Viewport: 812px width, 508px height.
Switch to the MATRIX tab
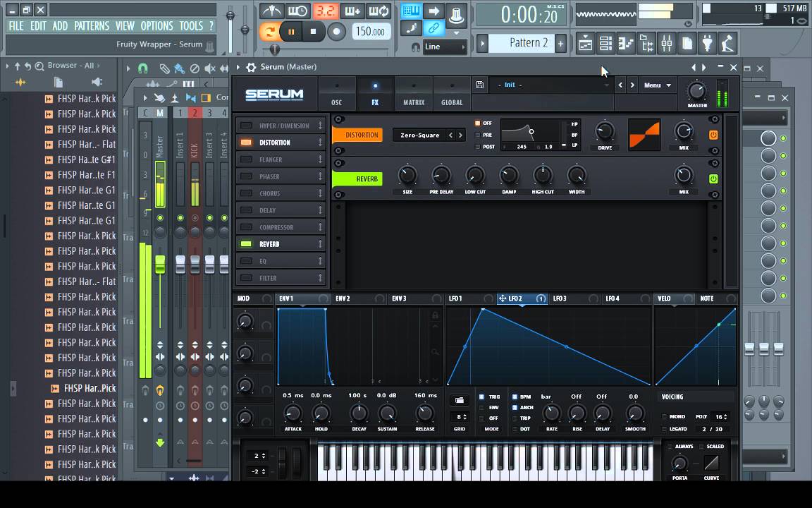(x=414, y=94)
